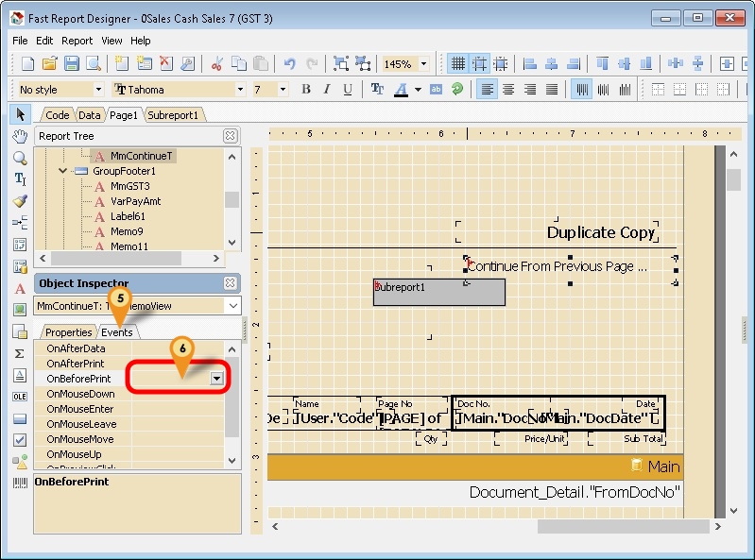755x560 pixels.
Task: Toggle Bold text formatting
Action: [306, 90]
